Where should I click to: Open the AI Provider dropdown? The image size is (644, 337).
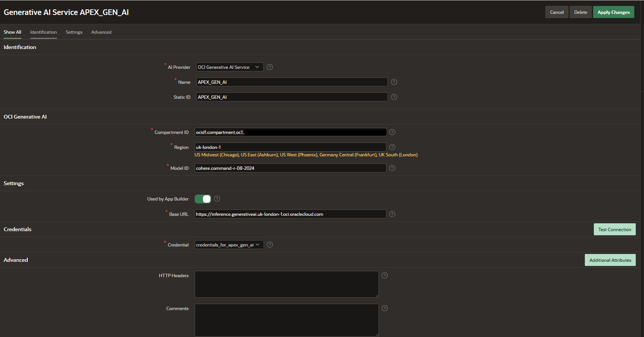[230, 67]
